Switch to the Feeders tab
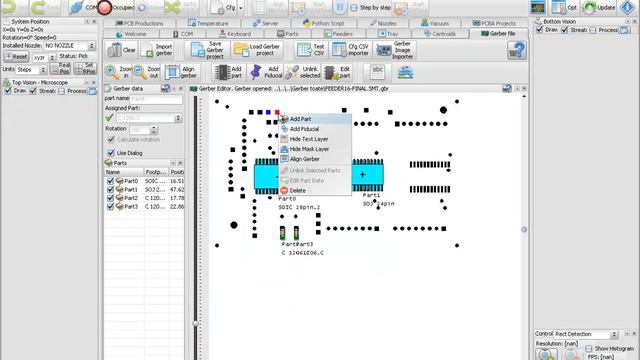 tap(338, 34)
